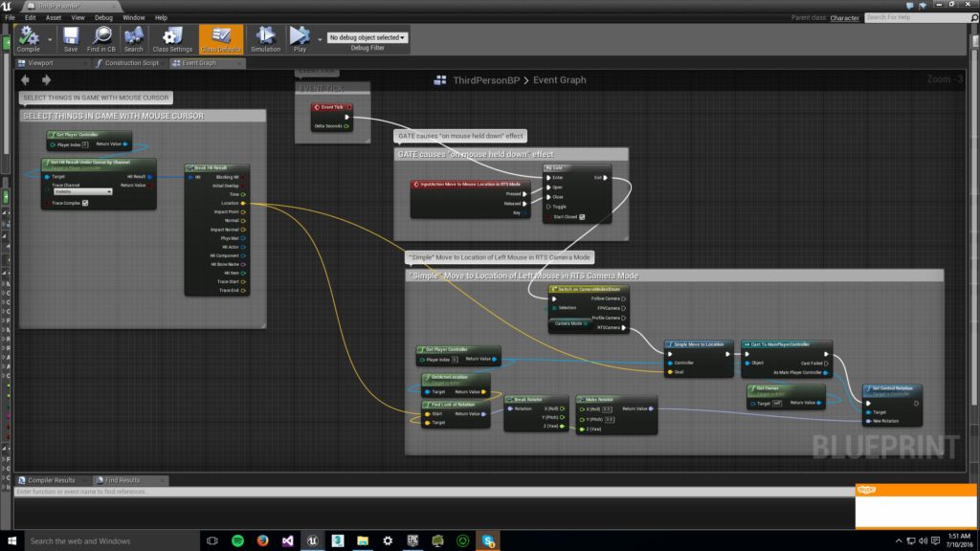Screen dimensions: 980x551
Task: Click the Task View taskbar icon
Action: [212, 540]
